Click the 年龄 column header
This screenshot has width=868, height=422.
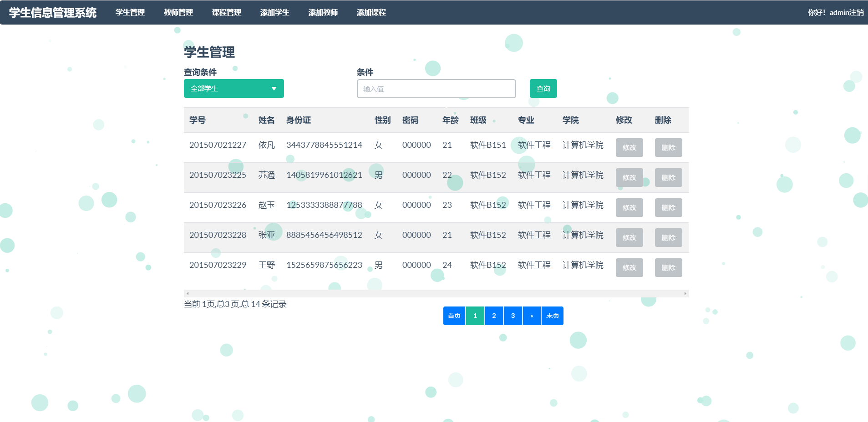pos(451,120)
